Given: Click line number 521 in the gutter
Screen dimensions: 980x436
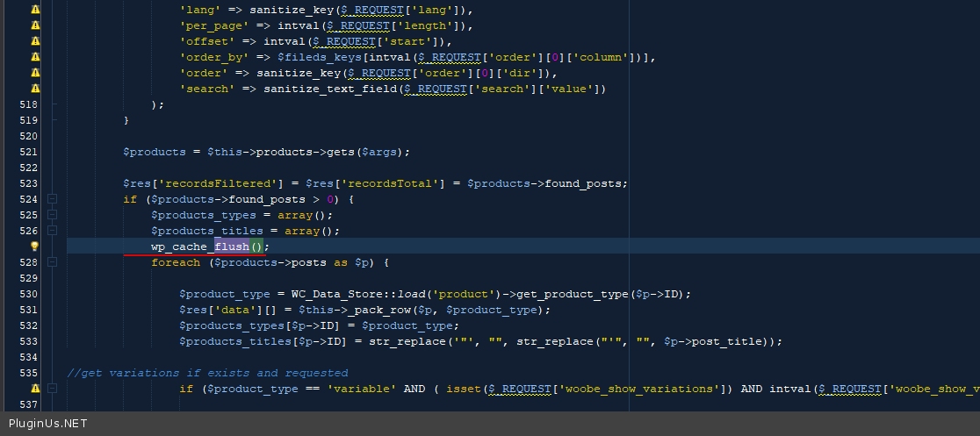Looking at the screenshot, I should [x=28, y=152].
